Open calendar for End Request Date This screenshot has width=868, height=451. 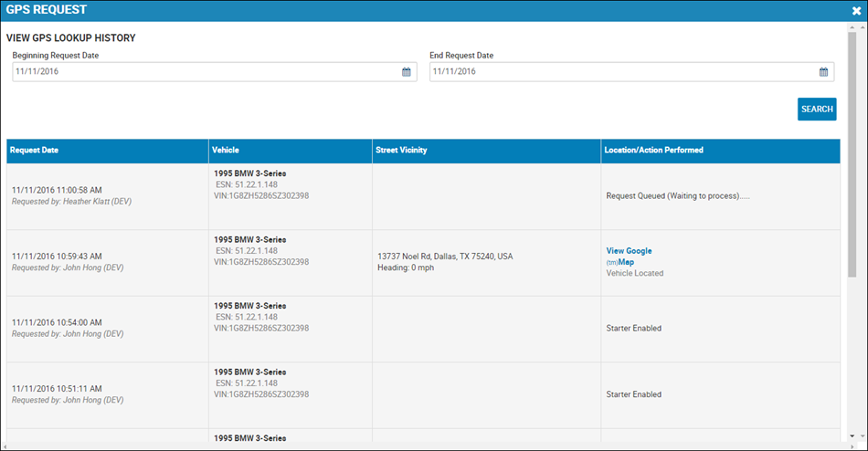[824, 72]
